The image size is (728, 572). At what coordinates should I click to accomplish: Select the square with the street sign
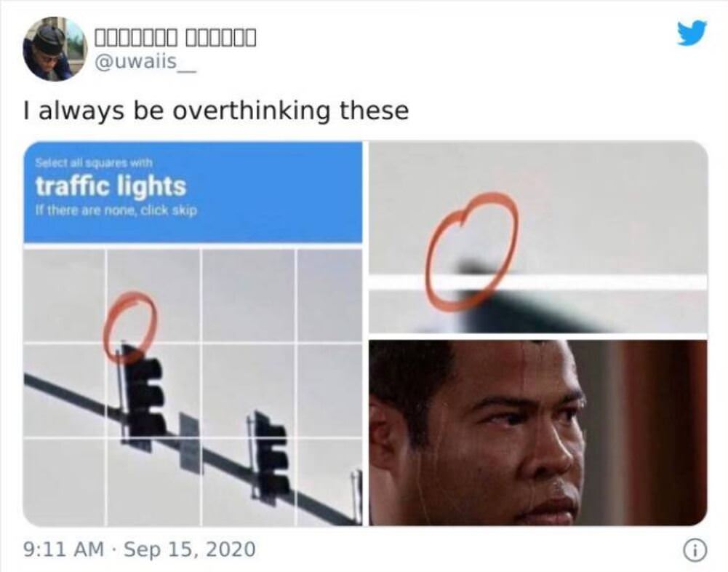pos(153,482)
